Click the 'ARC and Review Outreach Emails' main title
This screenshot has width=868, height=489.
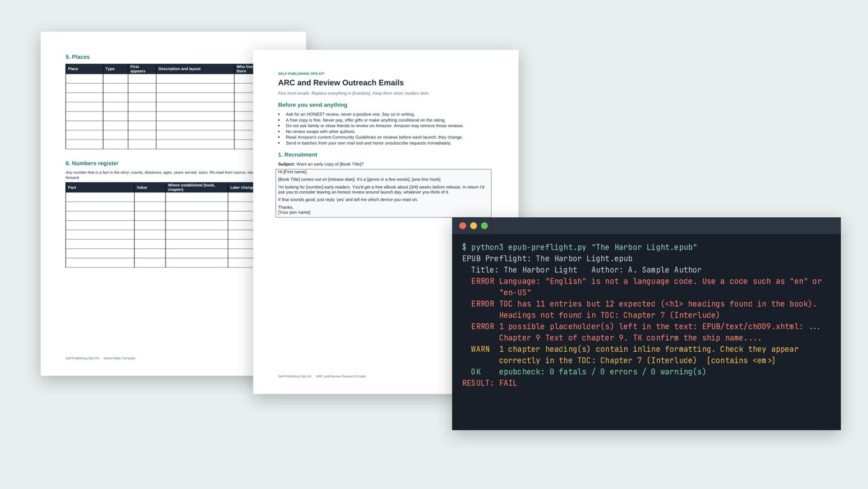(x=340, y=83)
